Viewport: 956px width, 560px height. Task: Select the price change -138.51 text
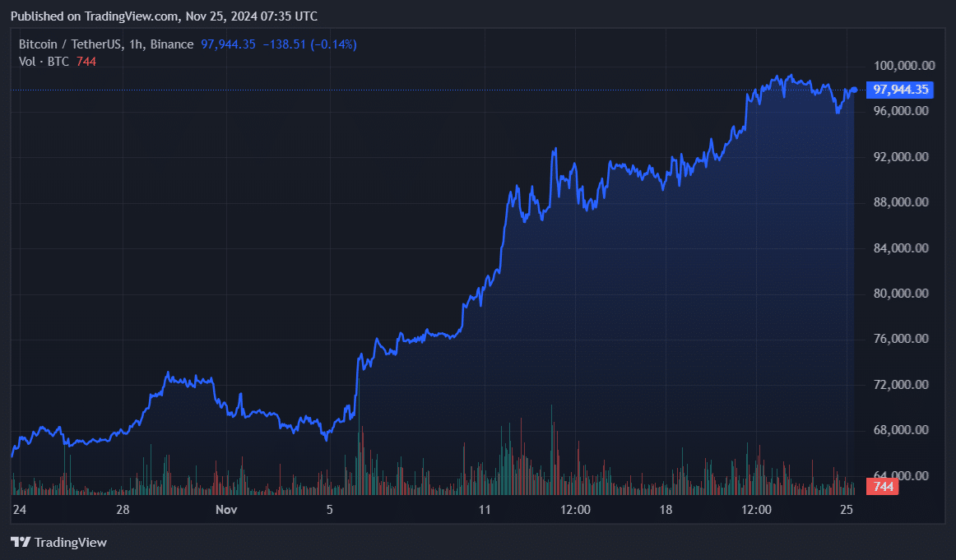coord(285,44)
